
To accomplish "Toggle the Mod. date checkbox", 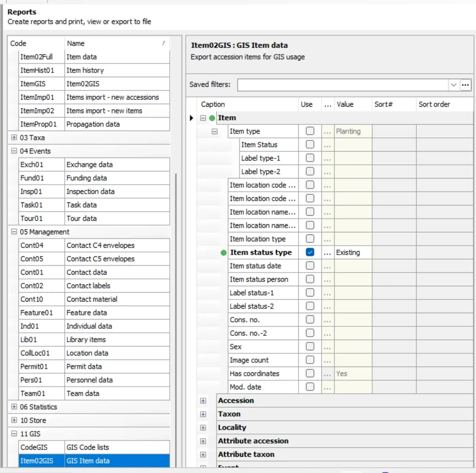I will pos(310,387).
